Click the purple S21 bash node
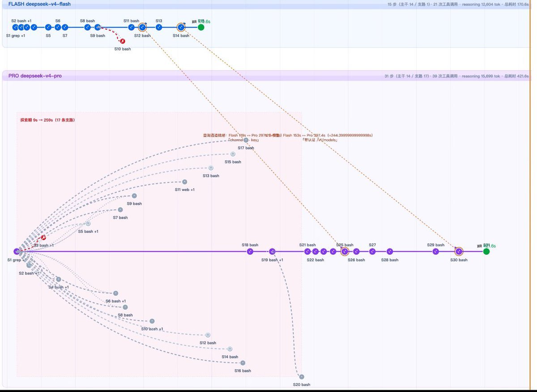Screen dimensions: 537x392 [307, 252]
